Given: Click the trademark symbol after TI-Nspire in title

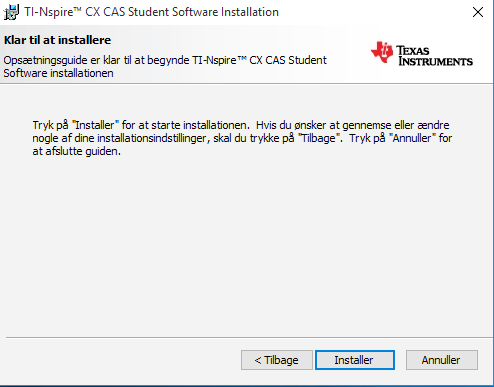Looking at the screenshot, I should [x=77, y=8].
